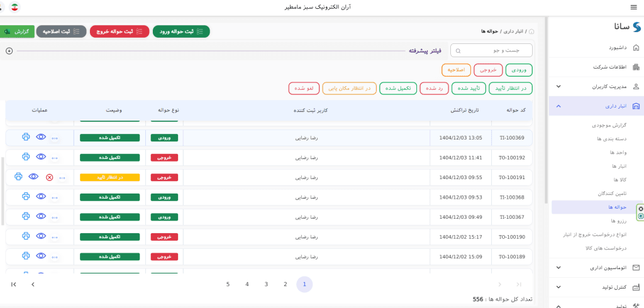Print the TI-100367 voucher
This screenshot has height=308, width=644.
(26, 216)
